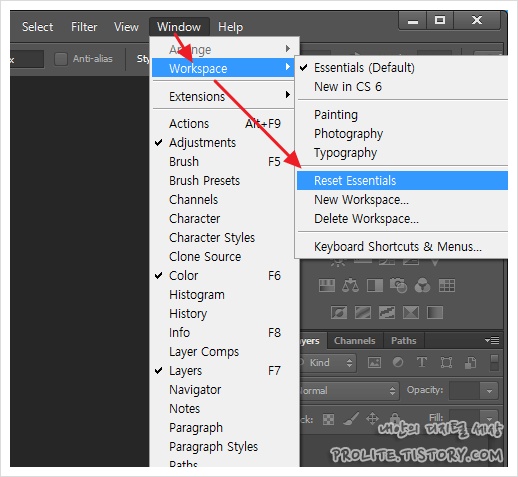Add a Black & White adjustment layer
Screen dimensions: 518x477
click(x=375, y=286)
